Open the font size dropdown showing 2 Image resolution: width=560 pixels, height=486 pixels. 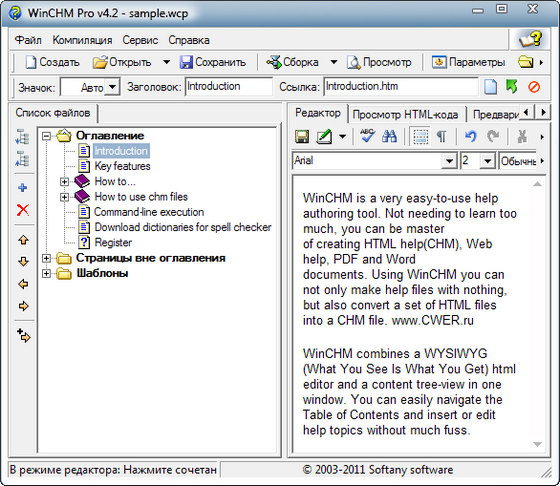pos(488,161)
